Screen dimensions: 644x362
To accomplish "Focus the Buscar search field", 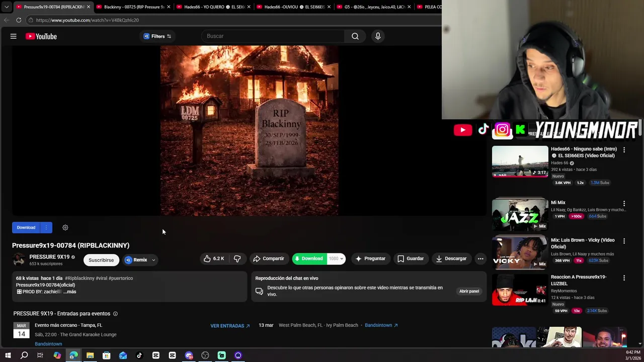I will 274,36.
